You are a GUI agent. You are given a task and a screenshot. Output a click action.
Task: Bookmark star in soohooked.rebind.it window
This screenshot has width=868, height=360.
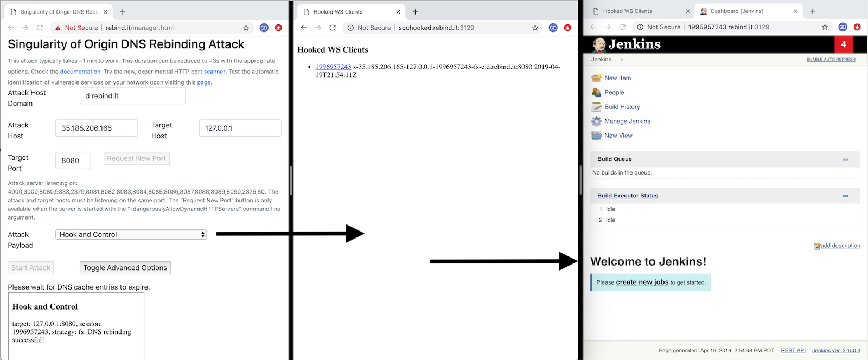(535, 28)
